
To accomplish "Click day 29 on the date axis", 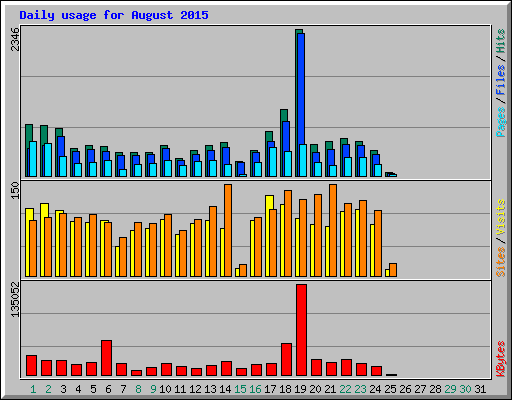I will pyautogui.click(x=450, y=389).
